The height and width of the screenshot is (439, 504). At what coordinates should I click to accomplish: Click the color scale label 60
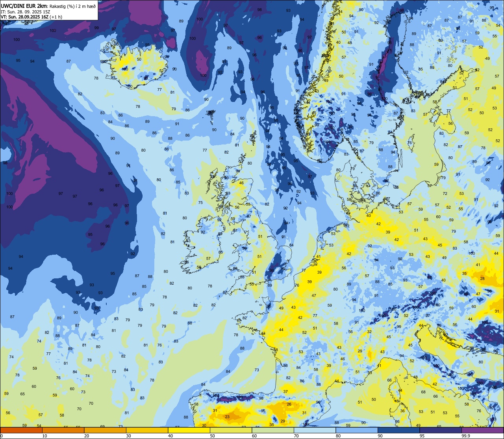click(254, 436)
